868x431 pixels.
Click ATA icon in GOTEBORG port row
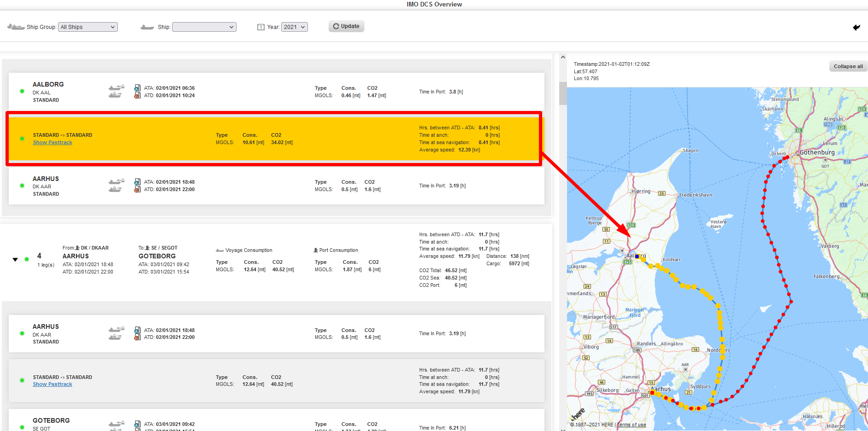137,424
